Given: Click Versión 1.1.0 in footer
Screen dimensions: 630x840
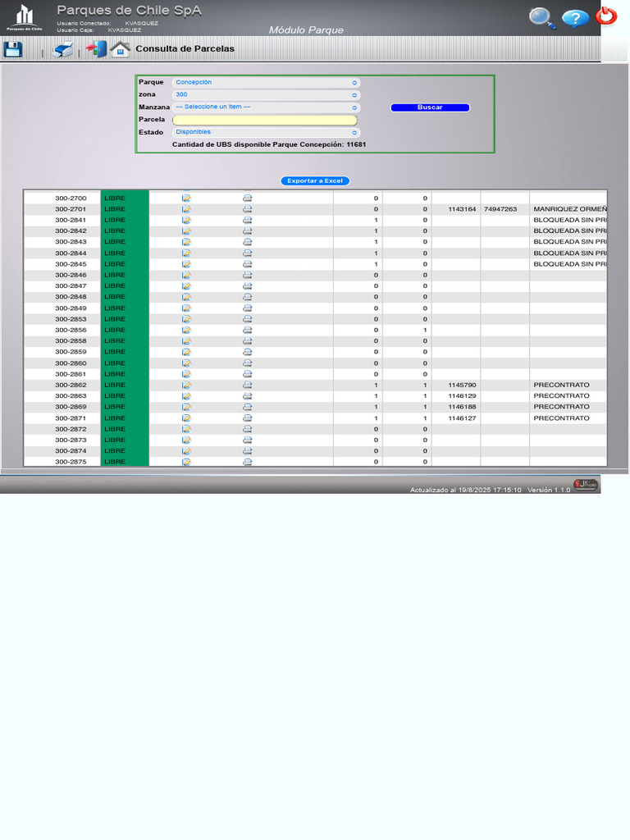Looking at the screenshot, I should click(x=549, y=490).
